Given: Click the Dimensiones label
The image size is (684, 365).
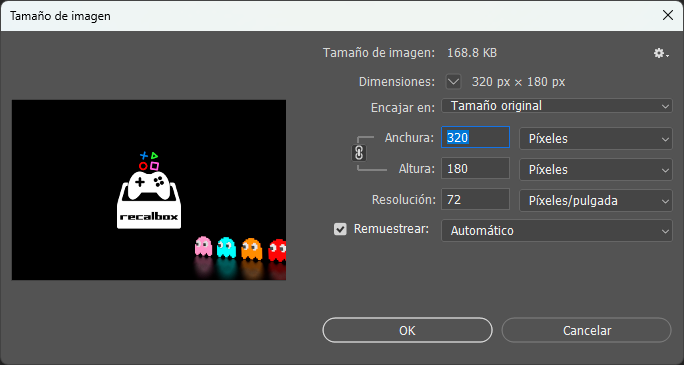Looking at the screenshot, I should tap(397, 82).
